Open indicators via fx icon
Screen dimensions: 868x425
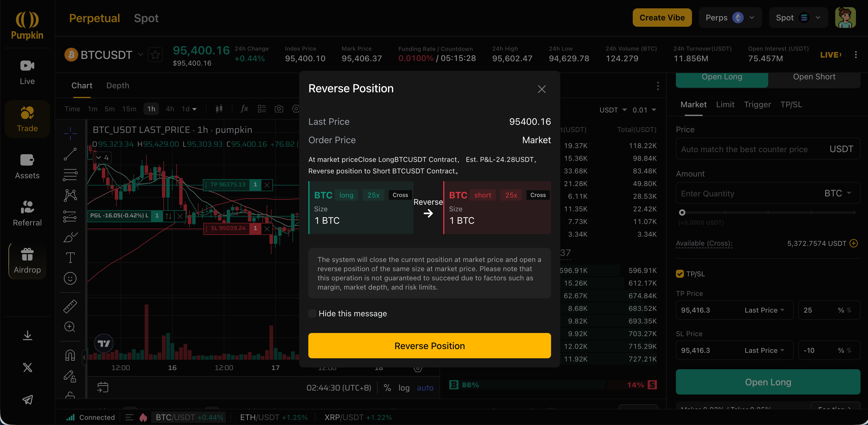coord(244,109)
